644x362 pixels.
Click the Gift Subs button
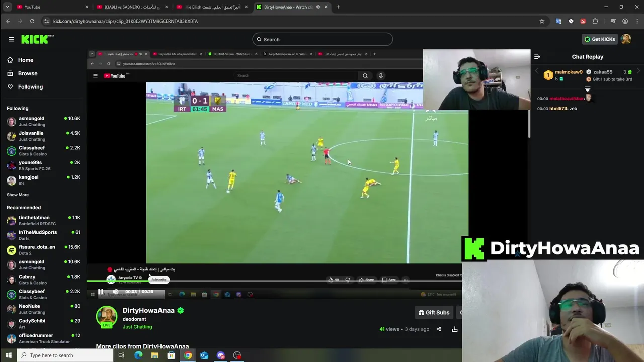click(x=434, y=313)
